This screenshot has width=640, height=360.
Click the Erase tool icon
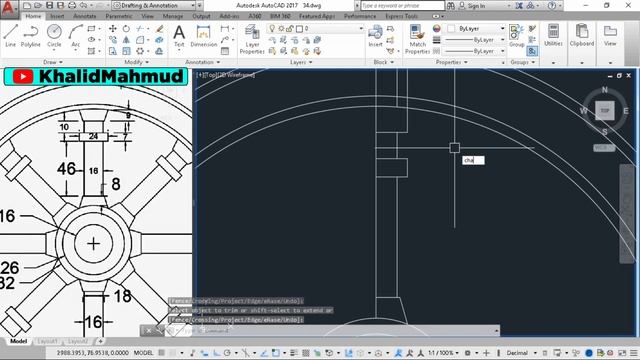[x=159, y=29]
